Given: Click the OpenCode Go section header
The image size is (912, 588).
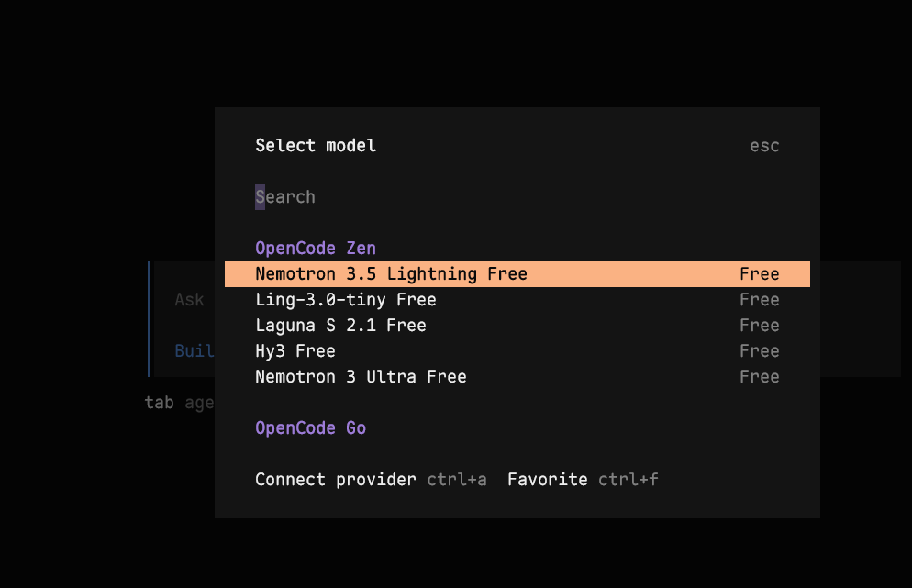Looking at the screenshot, I should (x=311, y=428).
